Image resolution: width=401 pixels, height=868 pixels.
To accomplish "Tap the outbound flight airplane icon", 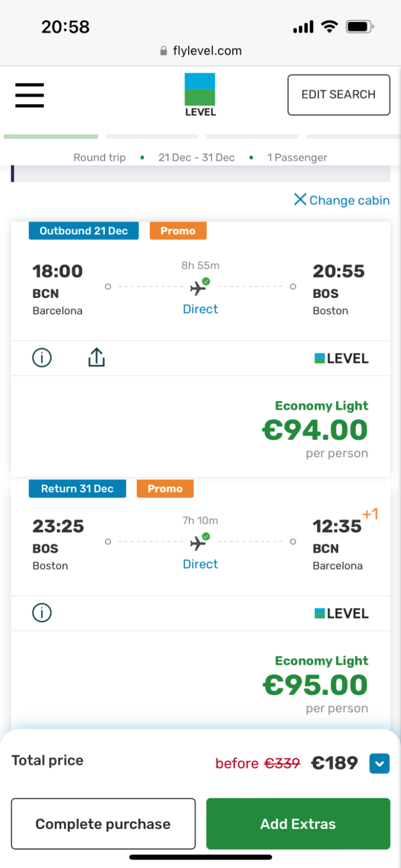I will (198, 287).
